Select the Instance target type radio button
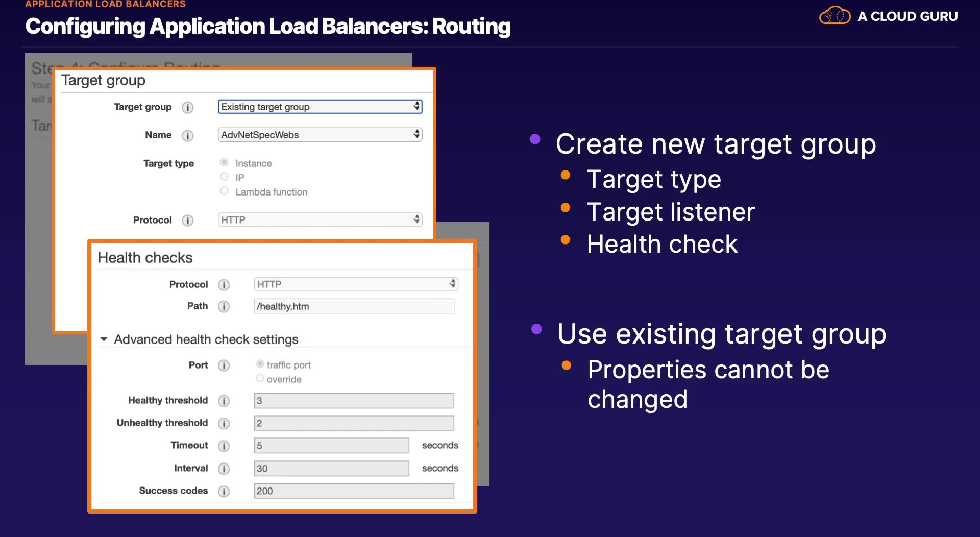This screenshot has height=537, width=980. [x=224, y=162]
